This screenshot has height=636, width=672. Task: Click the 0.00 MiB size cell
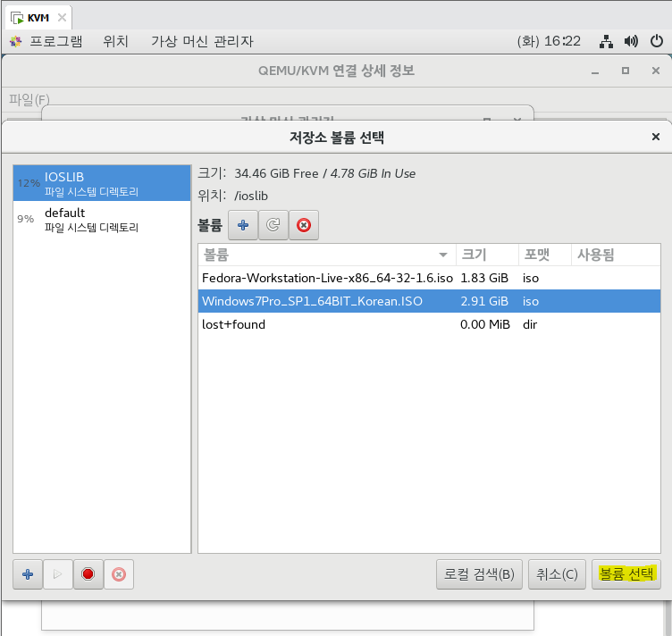(x=485, y=324)
